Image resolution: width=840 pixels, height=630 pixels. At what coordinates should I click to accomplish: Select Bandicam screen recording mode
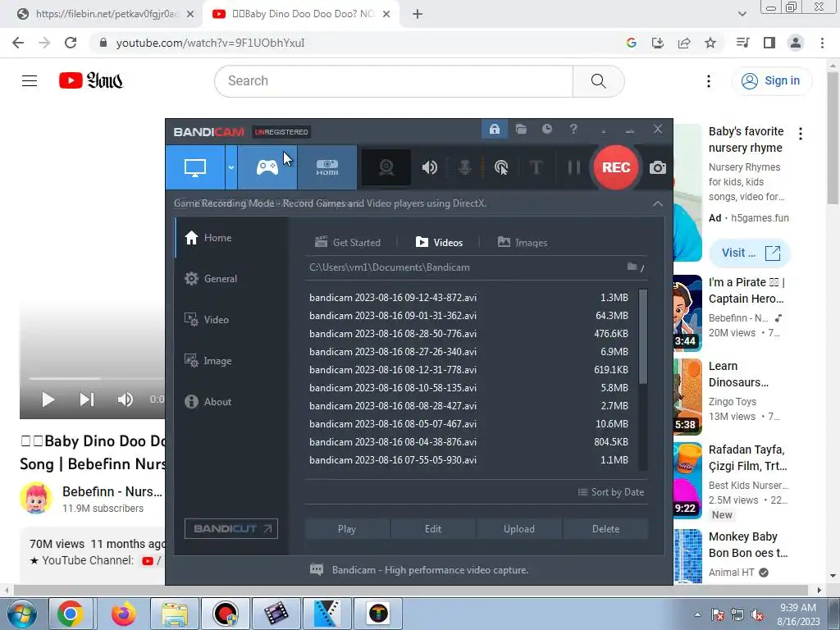(x=195, y=167)
